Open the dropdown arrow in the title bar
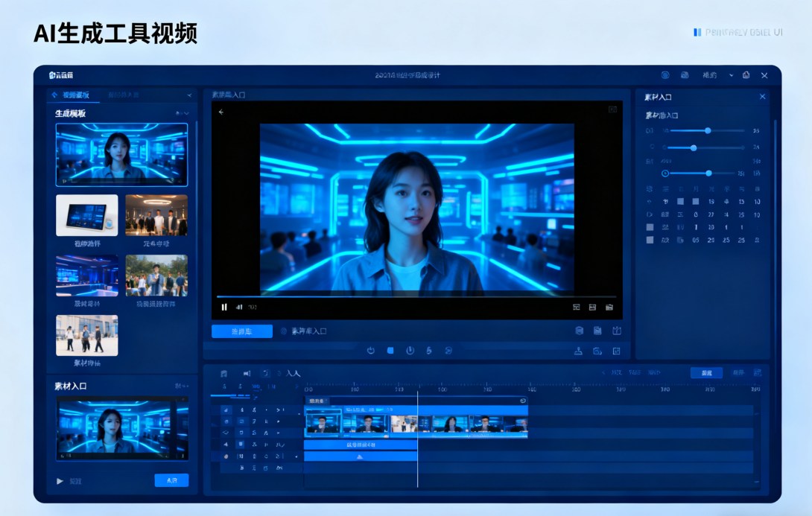The height and width of the screenshot is (516, 812). coord(731,75)
